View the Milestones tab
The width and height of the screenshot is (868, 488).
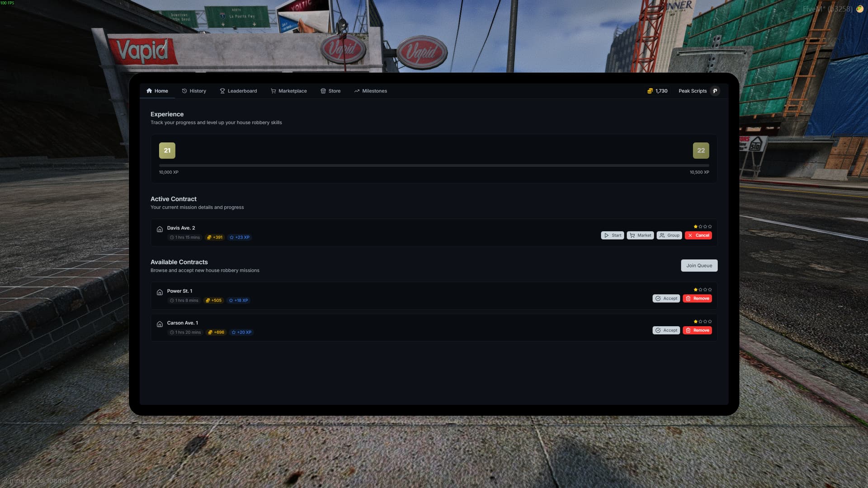(371, 91)
